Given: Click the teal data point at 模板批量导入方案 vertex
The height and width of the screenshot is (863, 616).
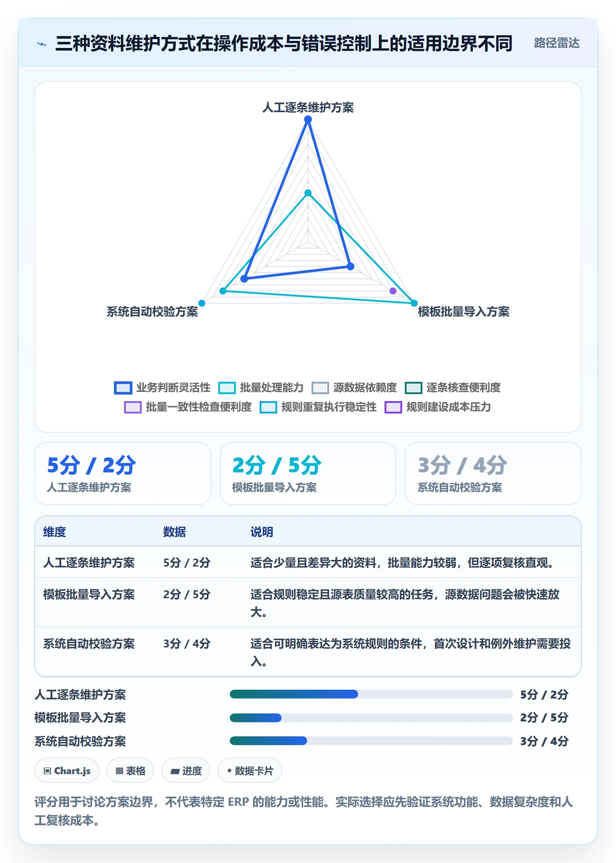Looking at the screenshot, I should click(414, 303).
